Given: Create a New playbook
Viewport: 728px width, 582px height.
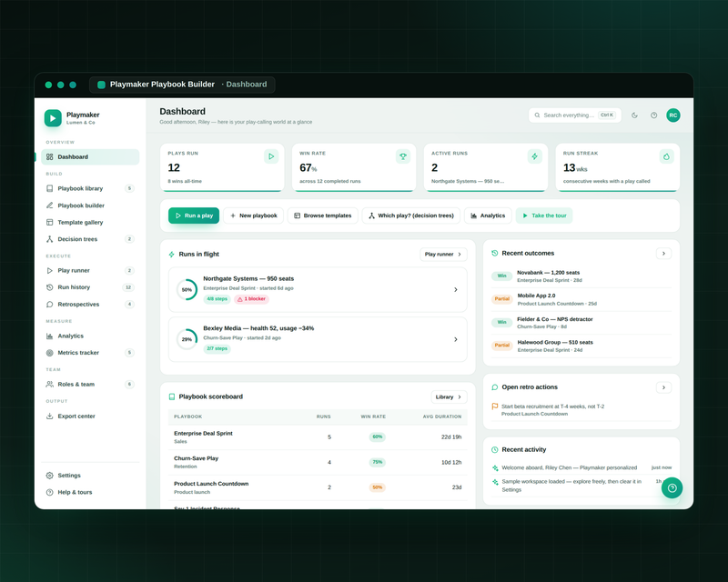Looking at the screenshot, I should click(254, 216).
